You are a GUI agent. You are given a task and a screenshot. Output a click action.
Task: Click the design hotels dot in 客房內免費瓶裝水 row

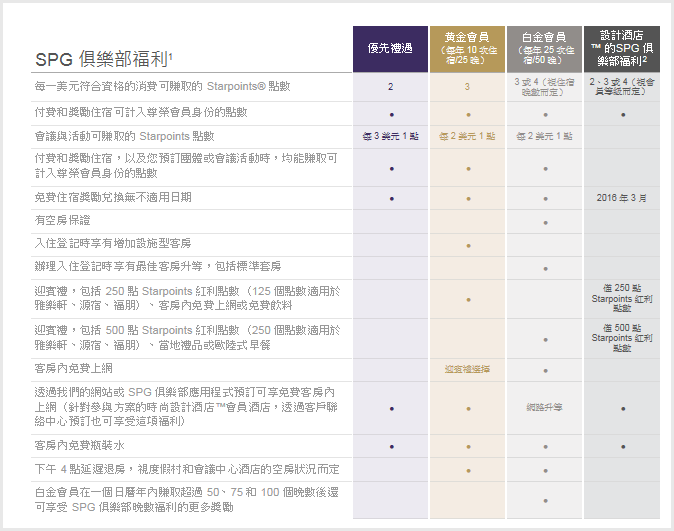pyautogui.click(x=623, y=447)
